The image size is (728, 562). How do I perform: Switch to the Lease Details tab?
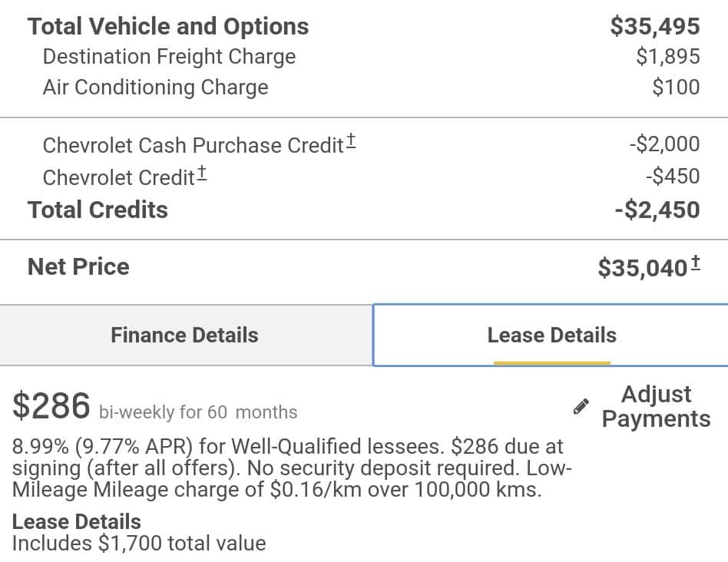[x=551, y=336]
